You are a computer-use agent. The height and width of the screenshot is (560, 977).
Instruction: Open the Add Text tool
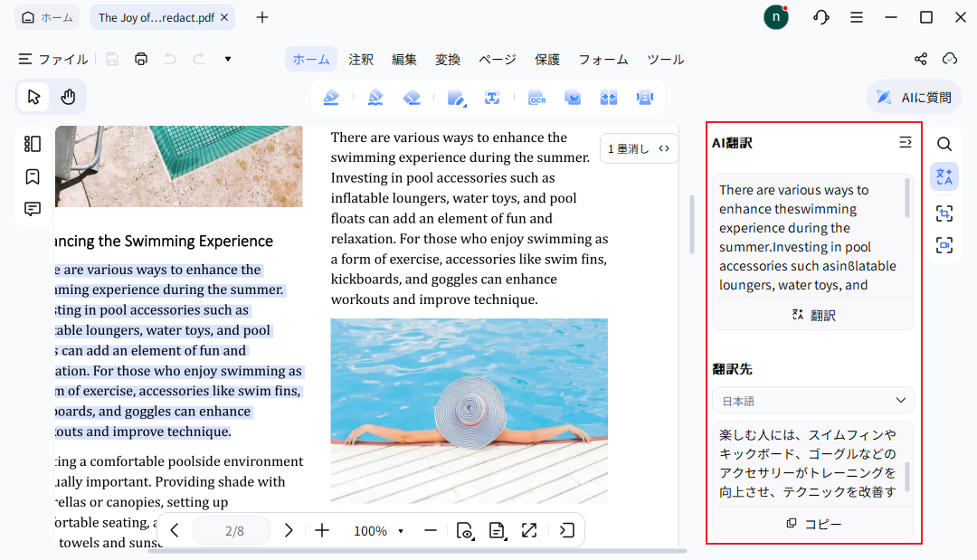[493, 97]
